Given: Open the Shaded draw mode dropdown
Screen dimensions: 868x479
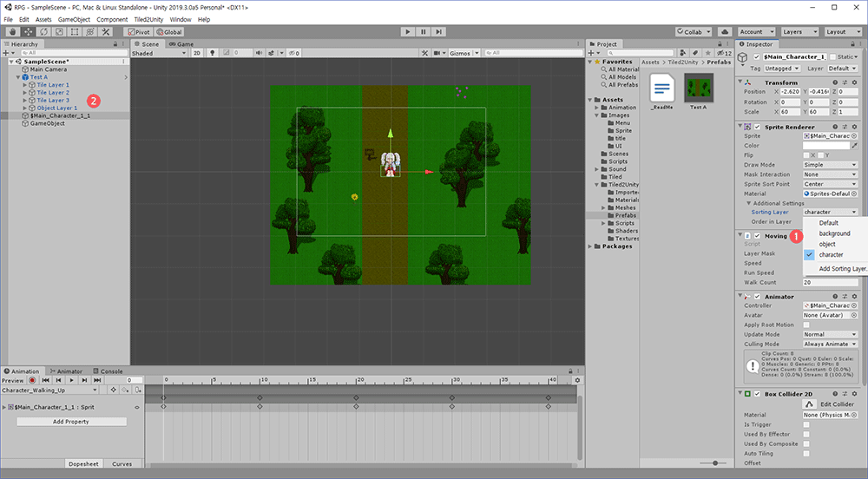Looking at the screenshot, I should 159,53.
